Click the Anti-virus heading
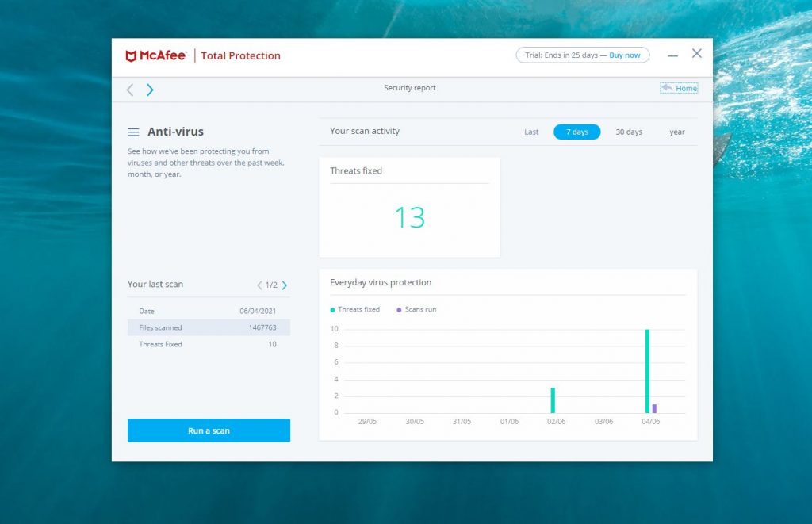The width and height of the screenshot is (812, 524). 175,132
